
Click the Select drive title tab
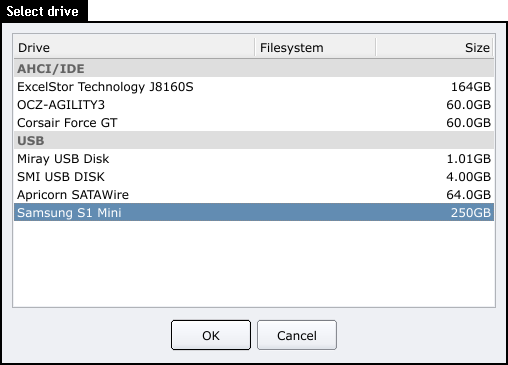(x=44, y=11)
